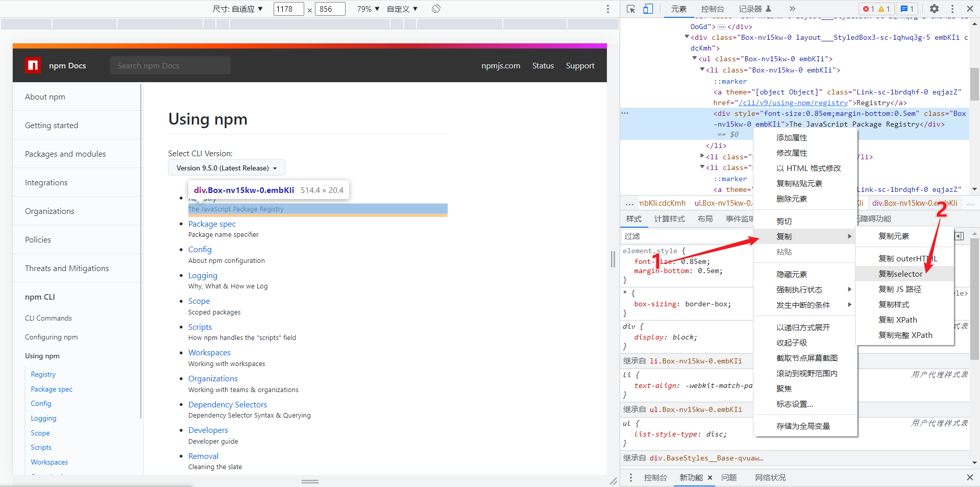This screenshot has height=487, width=980.
Task: Open DevTools settings gear
Action: click(934, 9)
